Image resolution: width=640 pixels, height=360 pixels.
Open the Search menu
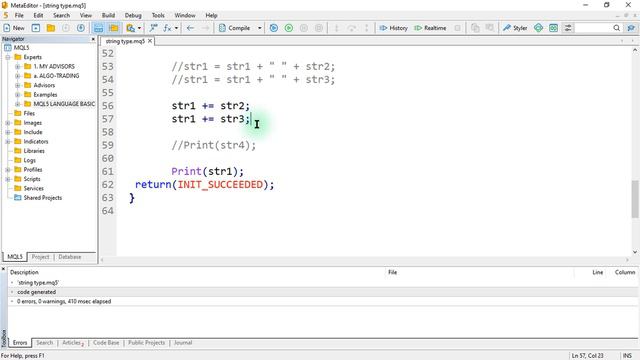point(62,15)
